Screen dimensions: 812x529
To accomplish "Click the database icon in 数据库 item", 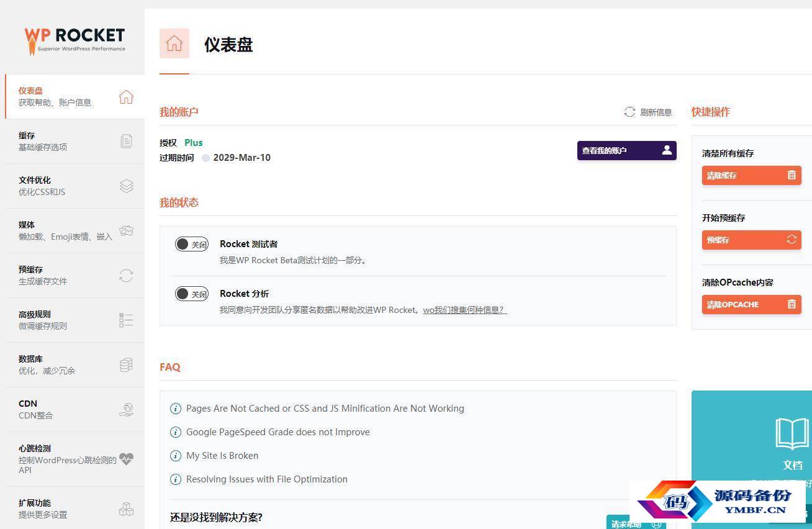I will [x=126, y=365].
